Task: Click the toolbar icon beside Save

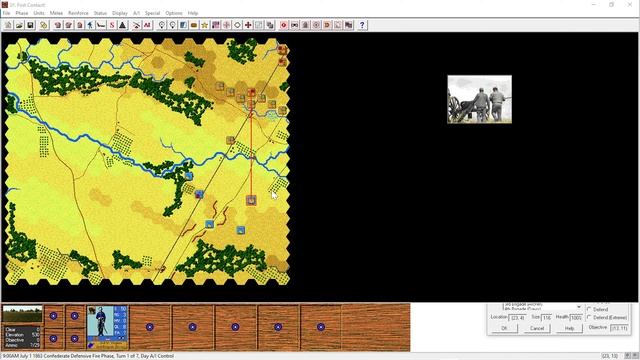Action: [x=44, y=25]
